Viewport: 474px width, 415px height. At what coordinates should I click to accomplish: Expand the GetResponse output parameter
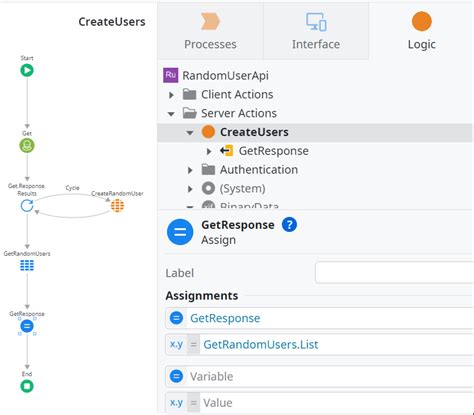pos(209,151)
